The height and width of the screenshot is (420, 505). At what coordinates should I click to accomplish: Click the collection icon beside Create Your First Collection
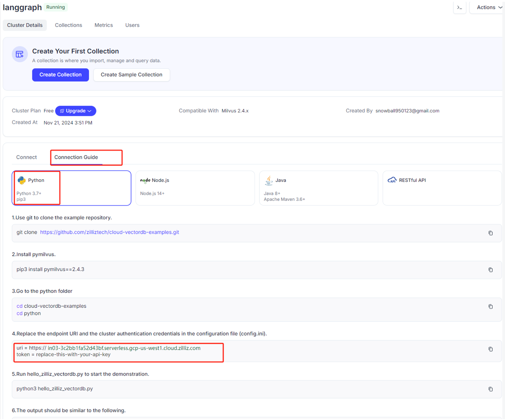pos(20,54)
